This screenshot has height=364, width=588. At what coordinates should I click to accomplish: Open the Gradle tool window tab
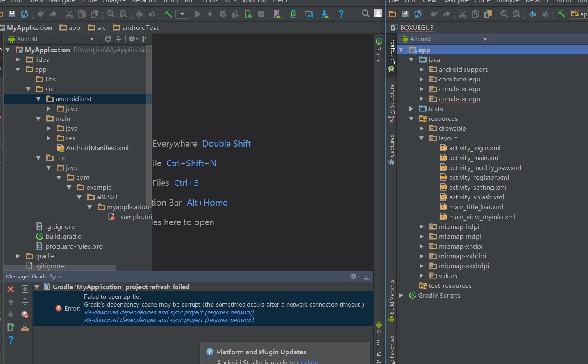click(x=379, y=50)
